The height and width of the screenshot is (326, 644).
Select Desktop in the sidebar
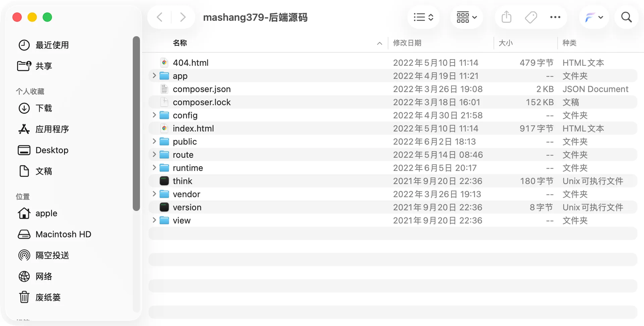pyautogui.click(x=43, y=150)
